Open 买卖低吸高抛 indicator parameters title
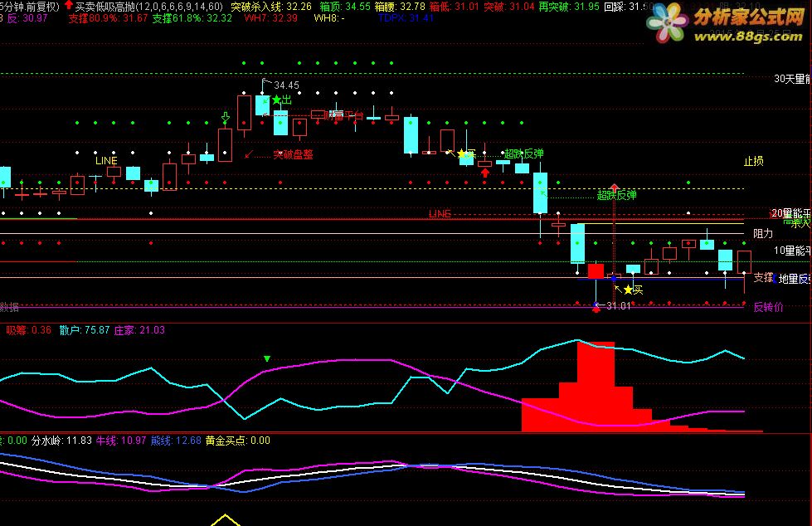 149,6
